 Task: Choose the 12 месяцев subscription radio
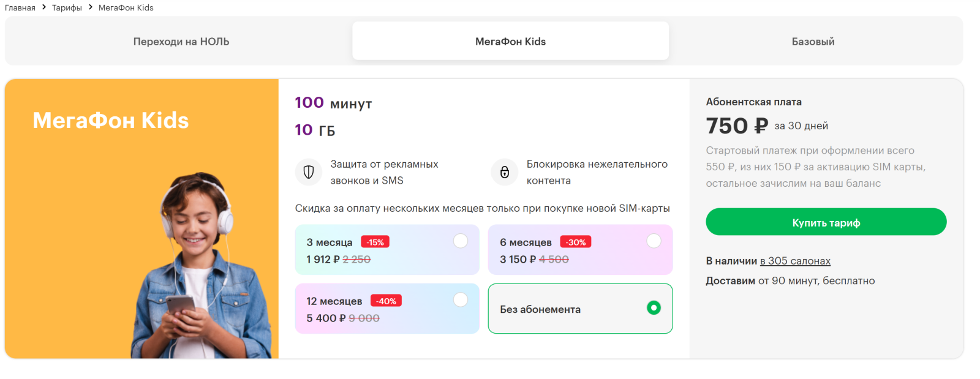point(460,300)
